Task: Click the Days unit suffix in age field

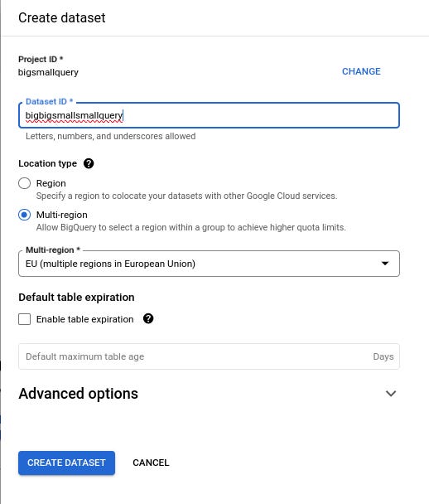Action: pyautogui.click(x=383, y=356)
